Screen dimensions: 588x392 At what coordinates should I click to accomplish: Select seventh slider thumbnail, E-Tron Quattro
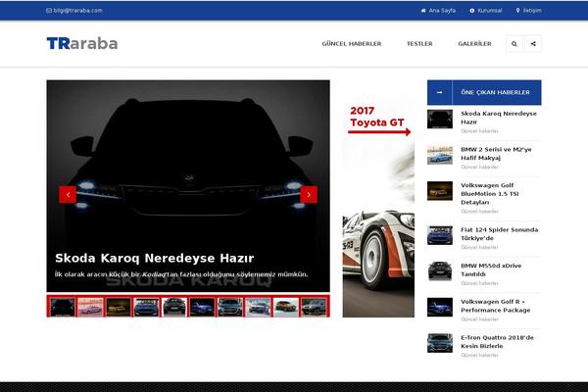230,307
